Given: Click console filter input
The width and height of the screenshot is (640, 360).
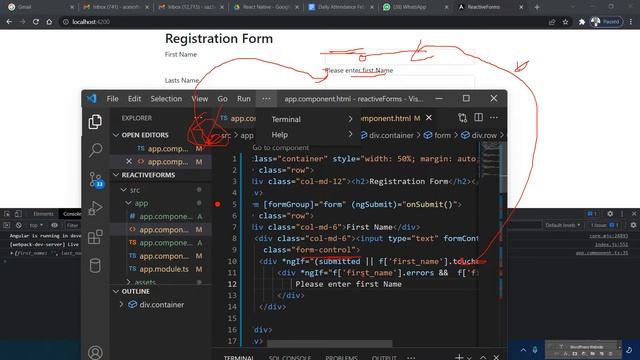Looking at the screenshot, I should pos(74,225).
